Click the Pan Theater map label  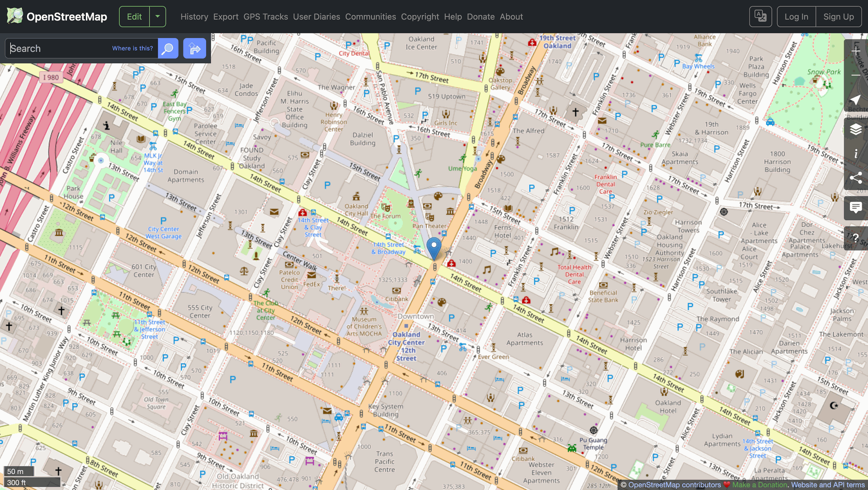[x=429, y=226]
